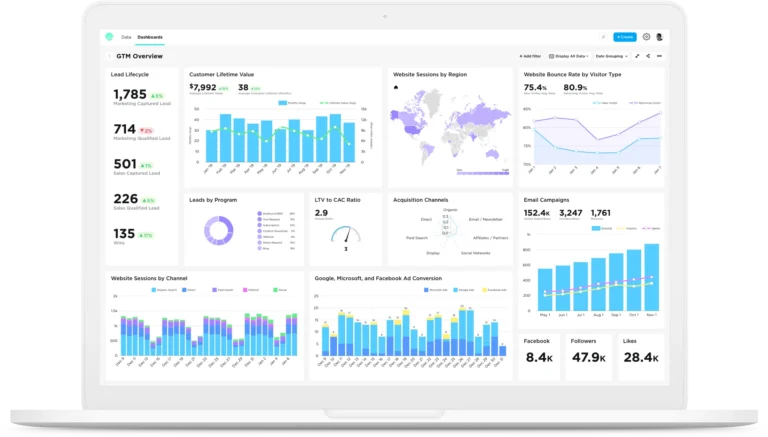
Task: Toggle New Visitor legend in bounce rate chart
Action: pos(606,103)
